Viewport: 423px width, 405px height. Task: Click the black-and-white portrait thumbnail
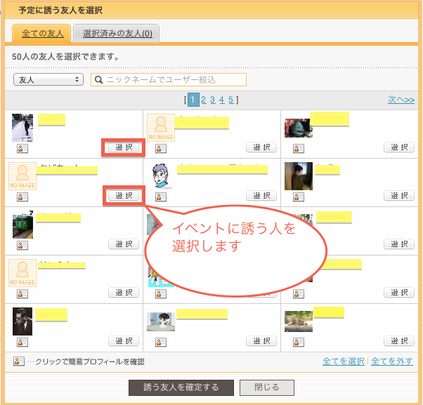click(x=22, y=321)
